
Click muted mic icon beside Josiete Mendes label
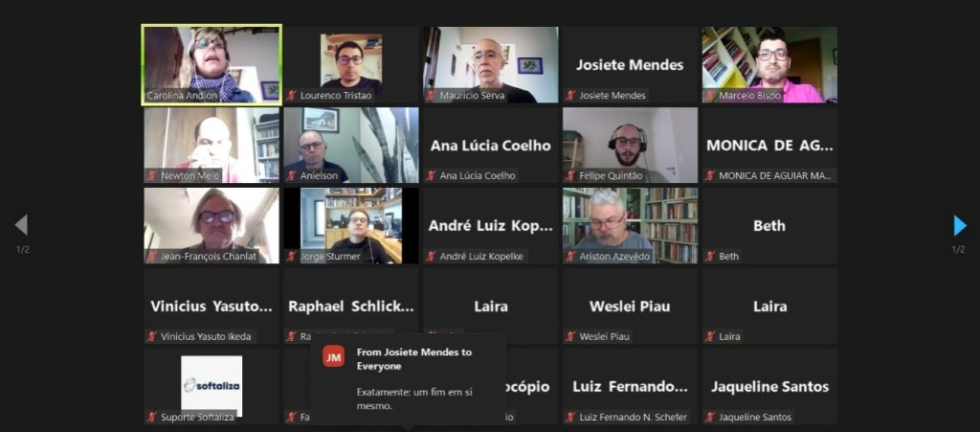[x=570, y=96]
